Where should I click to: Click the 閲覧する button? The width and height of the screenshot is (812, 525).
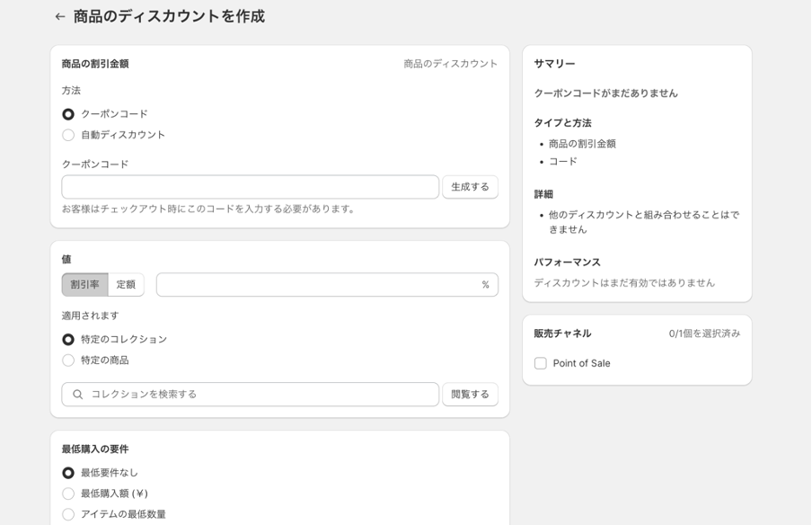470,395
